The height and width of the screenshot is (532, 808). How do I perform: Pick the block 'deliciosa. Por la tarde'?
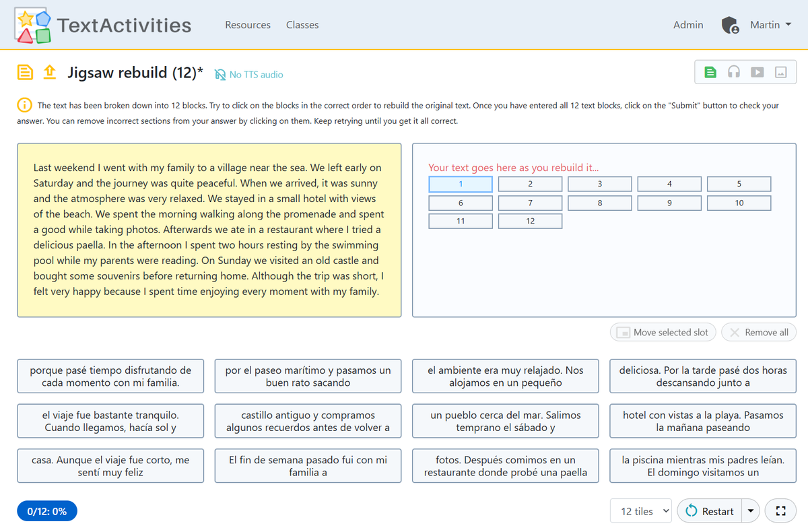[x=703, y=376]
